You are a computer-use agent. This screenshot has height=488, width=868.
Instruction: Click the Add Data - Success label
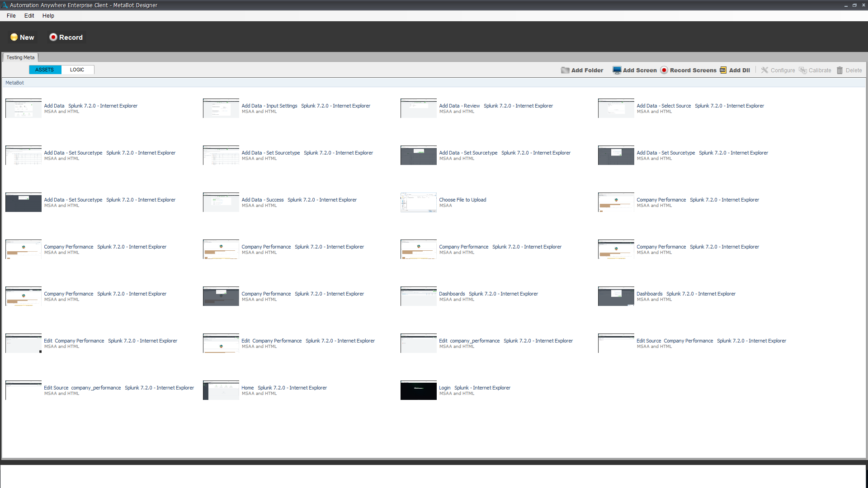click(263, 200)
